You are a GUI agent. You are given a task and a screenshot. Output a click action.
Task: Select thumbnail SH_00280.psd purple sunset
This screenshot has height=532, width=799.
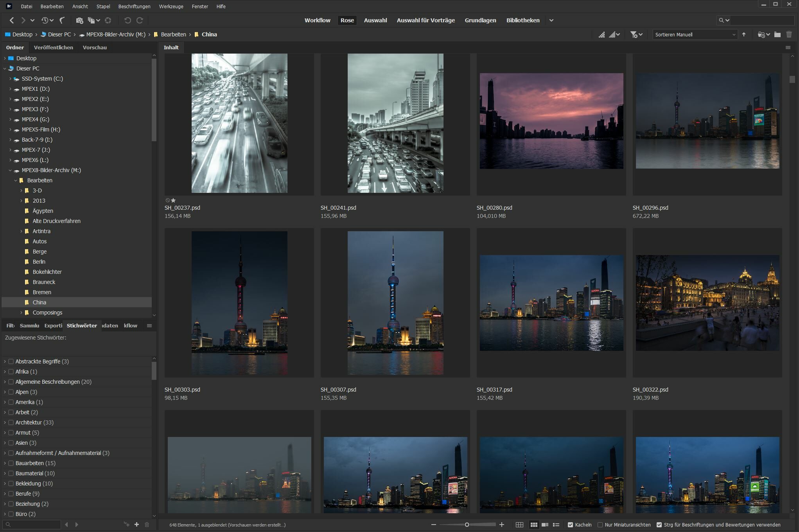click(x=551, y=121)
